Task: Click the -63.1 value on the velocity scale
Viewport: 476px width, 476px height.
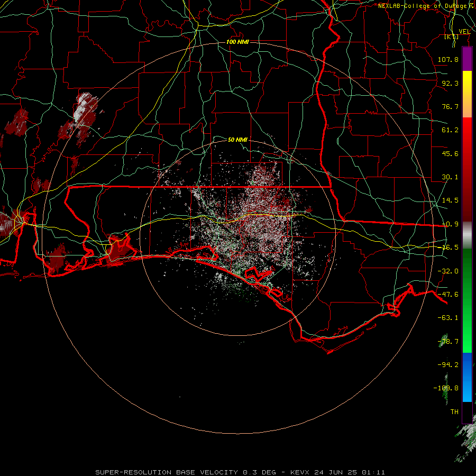Action: pyautogui.click(x=448, y=318)
